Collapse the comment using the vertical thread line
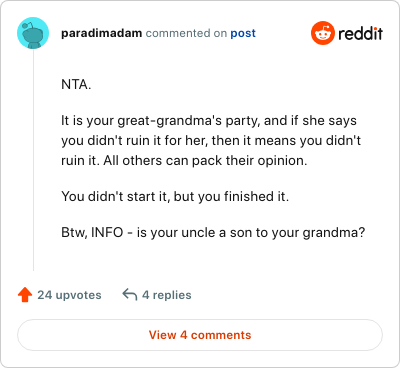Screen dimensions: 400x368 (x=33, y=160)
